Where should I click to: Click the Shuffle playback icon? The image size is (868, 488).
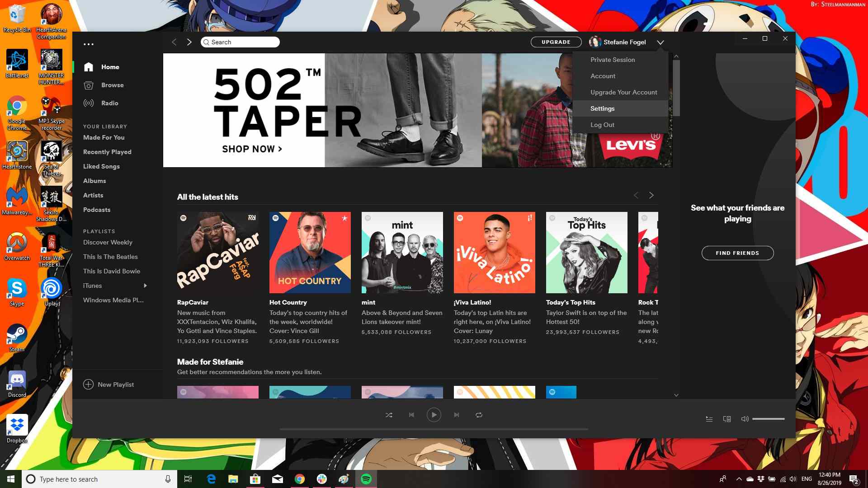click(389, 414)
